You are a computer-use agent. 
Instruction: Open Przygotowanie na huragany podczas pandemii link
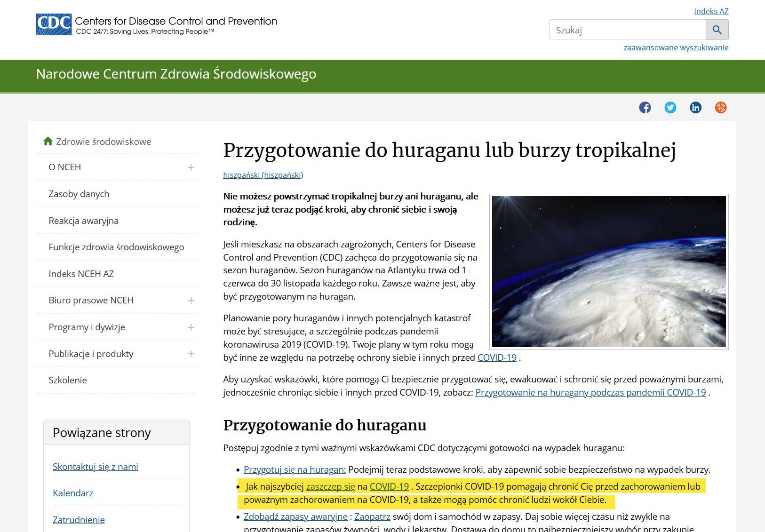590,392
